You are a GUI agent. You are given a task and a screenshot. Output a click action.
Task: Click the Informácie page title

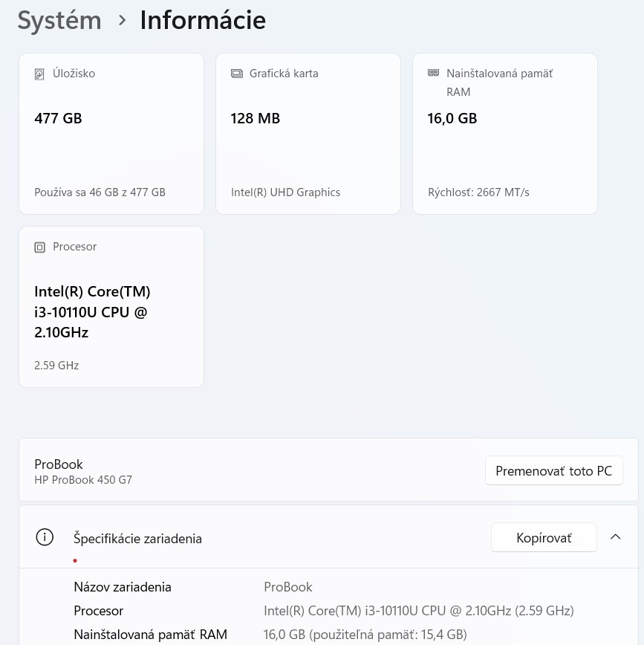pos(202,21)
